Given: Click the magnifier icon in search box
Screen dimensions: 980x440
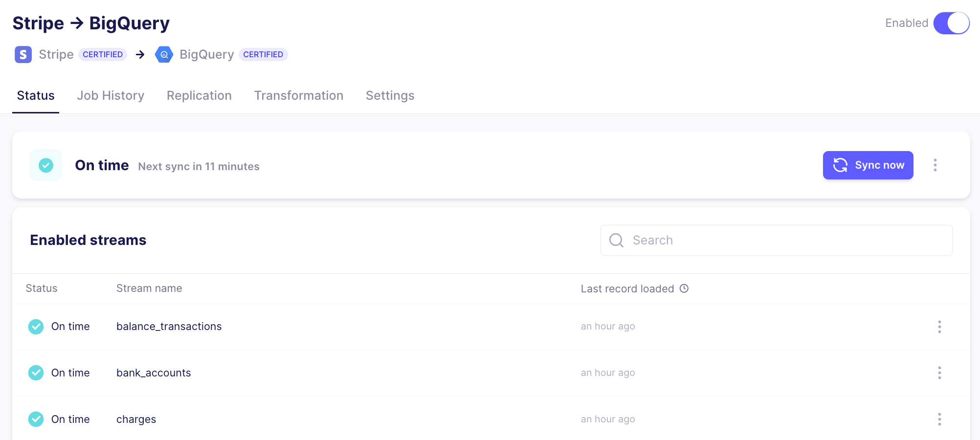Looking at the screenshot, I should (616, 240).
